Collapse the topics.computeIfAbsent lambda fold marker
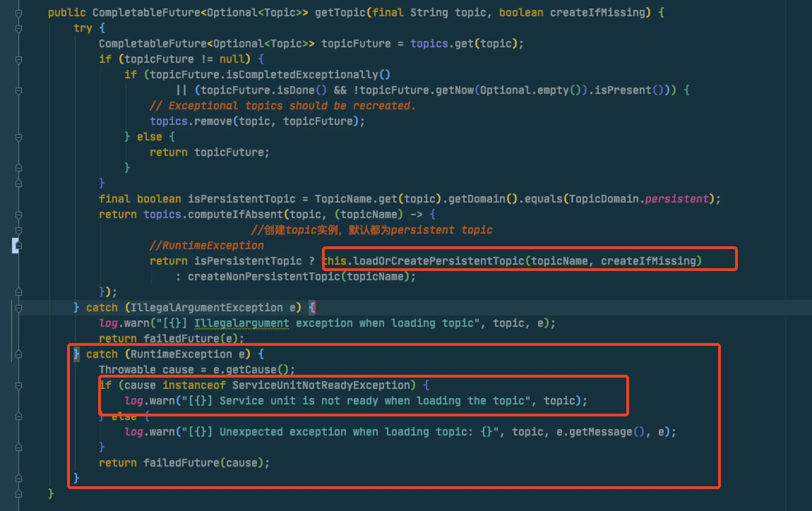This screenshot has height=511, width=812. tap(19, 215)
